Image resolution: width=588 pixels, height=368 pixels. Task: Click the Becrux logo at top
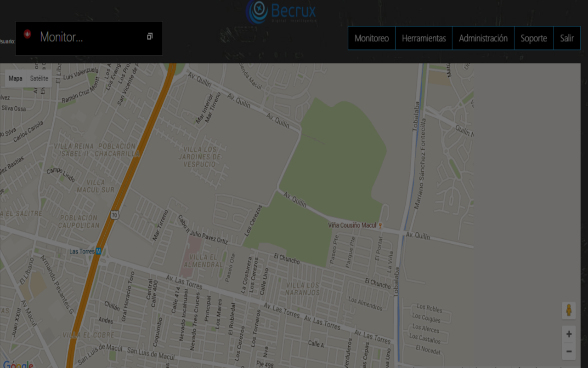point(281,12)
